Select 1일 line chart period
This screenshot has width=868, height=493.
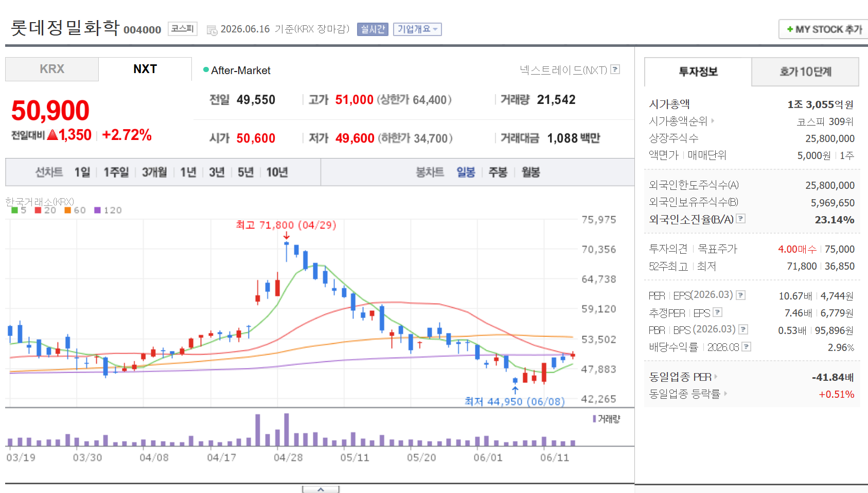(82, 172)
